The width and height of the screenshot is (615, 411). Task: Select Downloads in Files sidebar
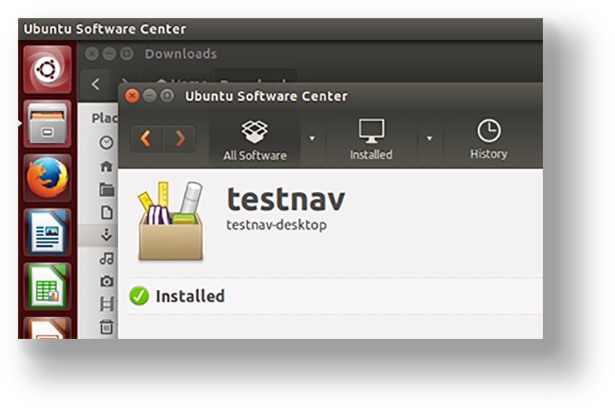point(106,235)
